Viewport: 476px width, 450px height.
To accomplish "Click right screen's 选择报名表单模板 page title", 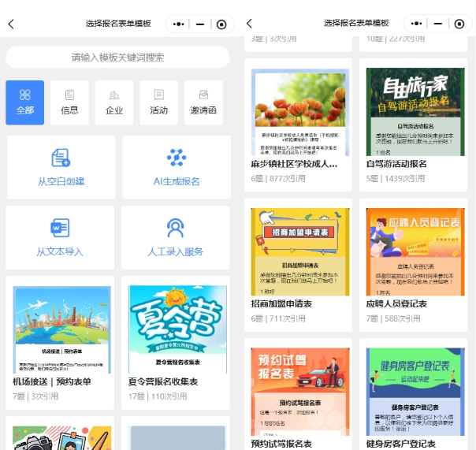I will click(x=356, y=23).
